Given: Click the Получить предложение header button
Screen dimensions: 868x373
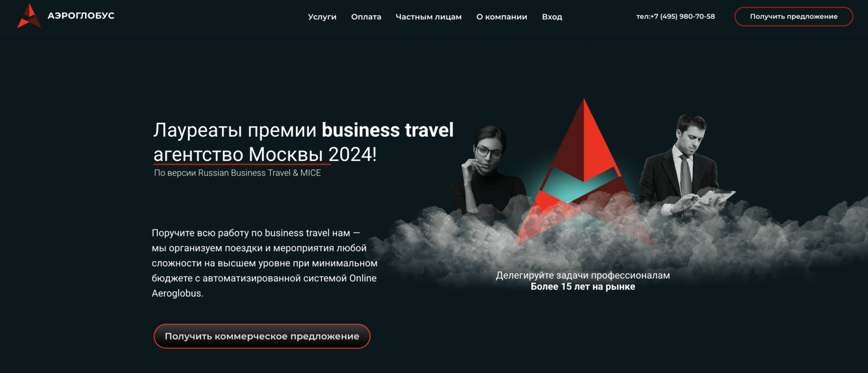Looking at the screenshot, I should click(x=794, y=16).
